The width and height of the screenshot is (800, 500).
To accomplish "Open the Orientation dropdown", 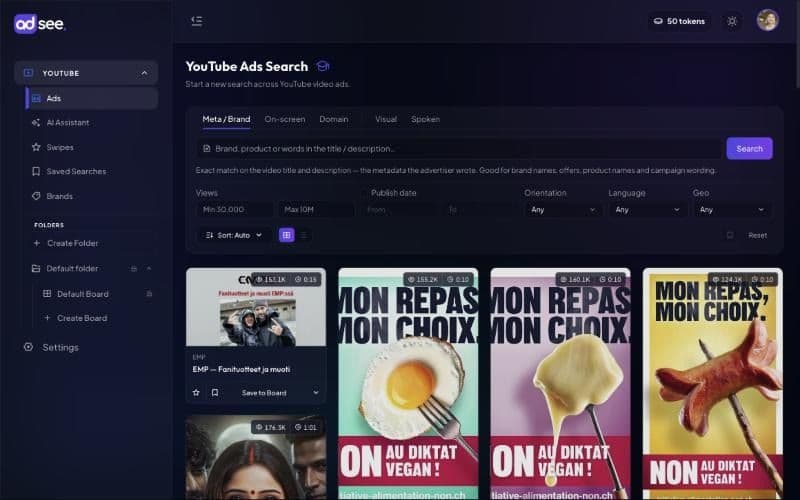I will (563, 210).
